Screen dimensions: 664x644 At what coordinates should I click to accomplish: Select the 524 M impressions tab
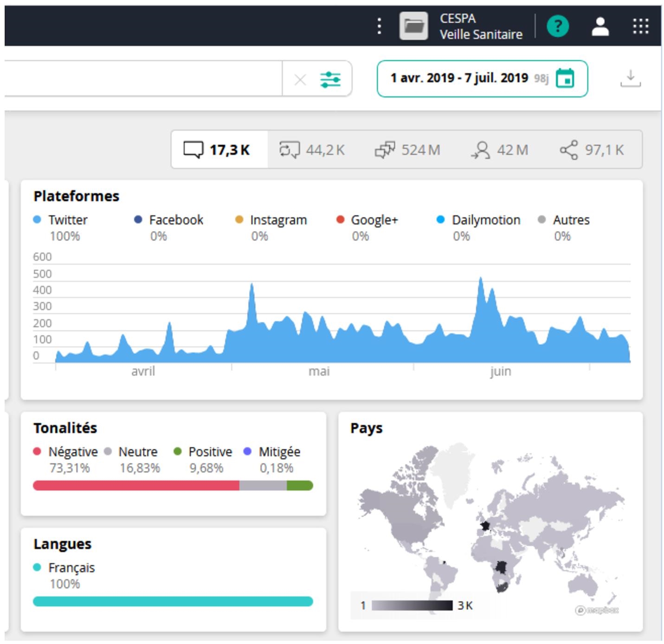[x=407, y=149]
